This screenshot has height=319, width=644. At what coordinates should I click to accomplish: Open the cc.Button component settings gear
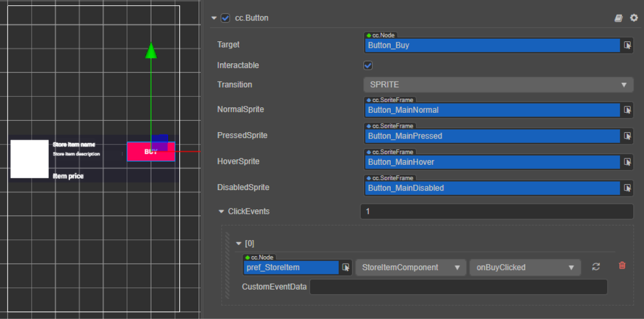point(634,18)
